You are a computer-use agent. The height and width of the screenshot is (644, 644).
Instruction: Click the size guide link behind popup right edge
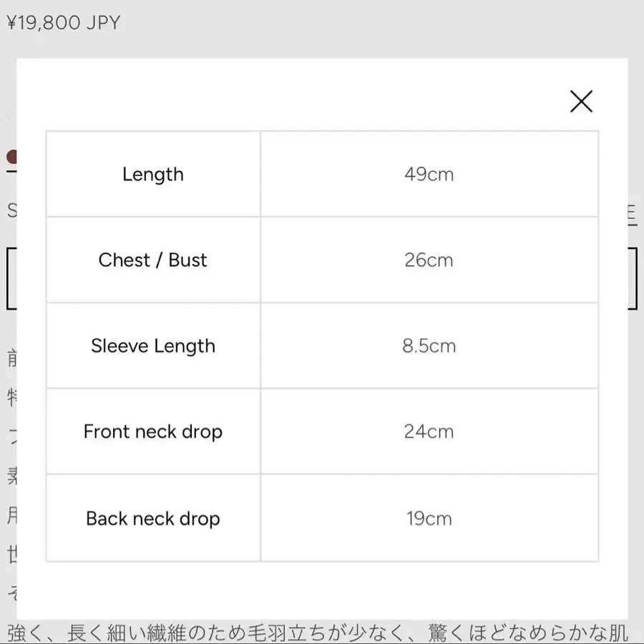[x=633, y=215]
